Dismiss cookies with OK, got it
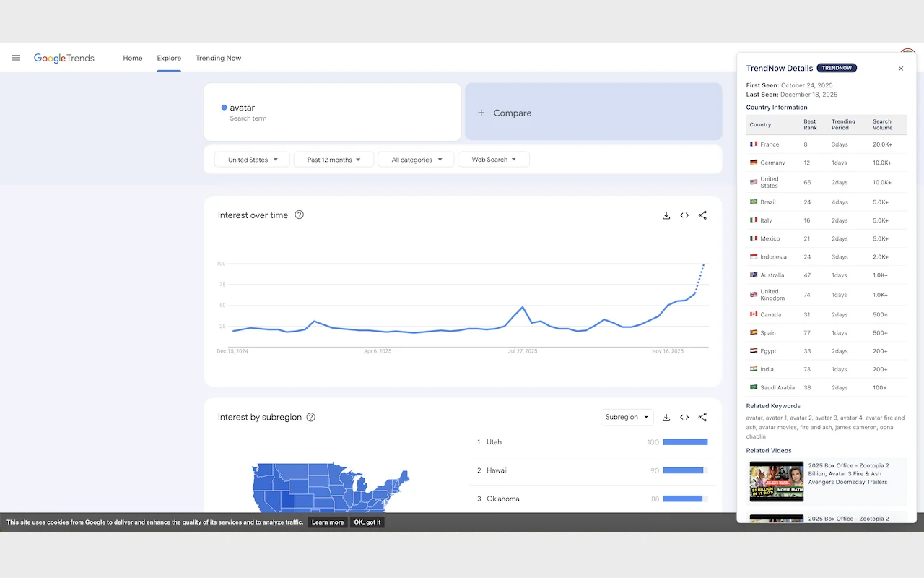The height and width of the screenshot is (578, 924). pyautogui.click(x=367, y=522)
